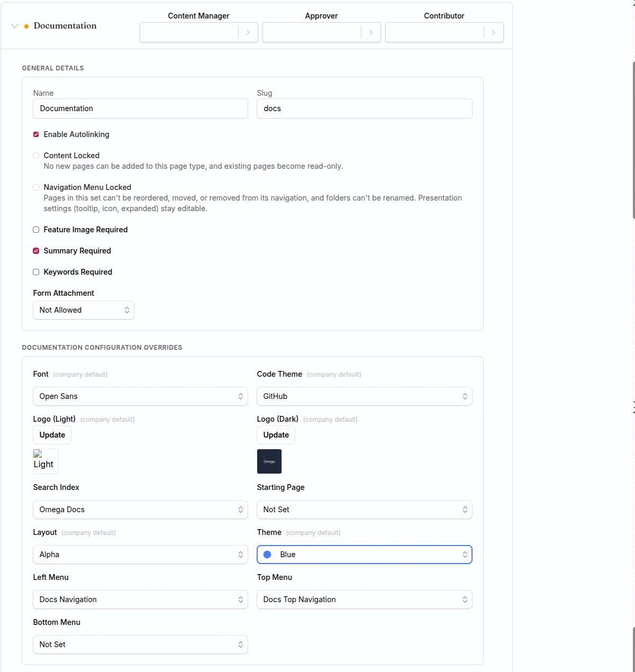This screenshot has width=635, height=672.
Task: Collapse the Documentation section chevron
Action: pos(15,26)
